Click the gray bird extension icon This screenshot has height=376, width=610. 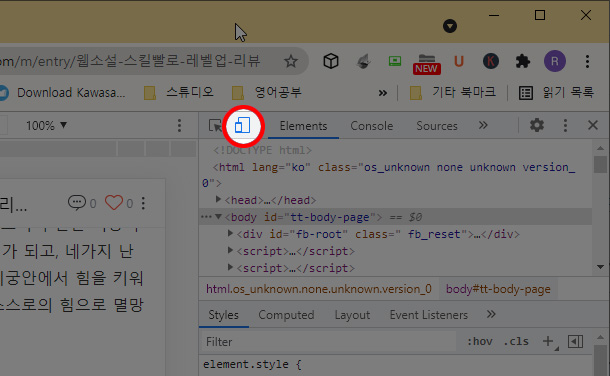363,61
